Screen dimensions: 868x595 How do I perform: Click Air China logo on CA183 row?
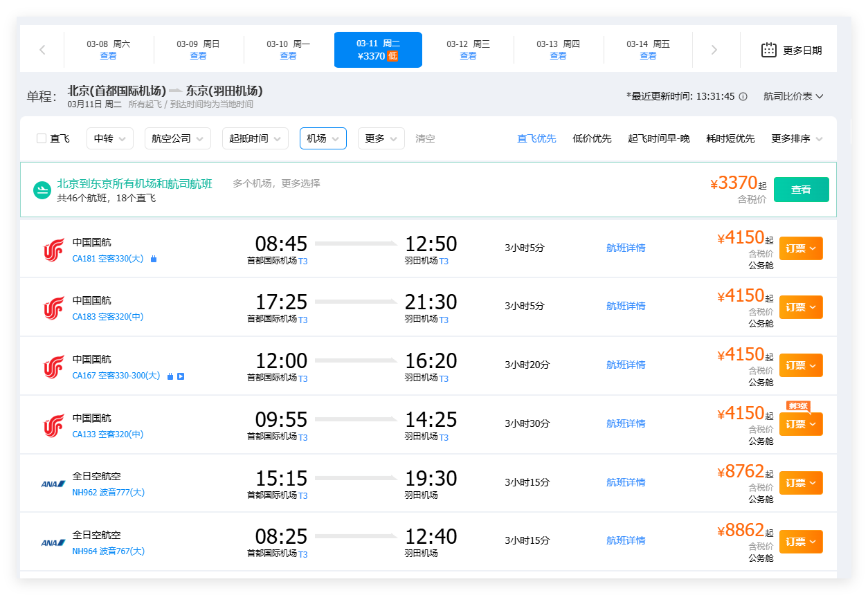(53, 308)
